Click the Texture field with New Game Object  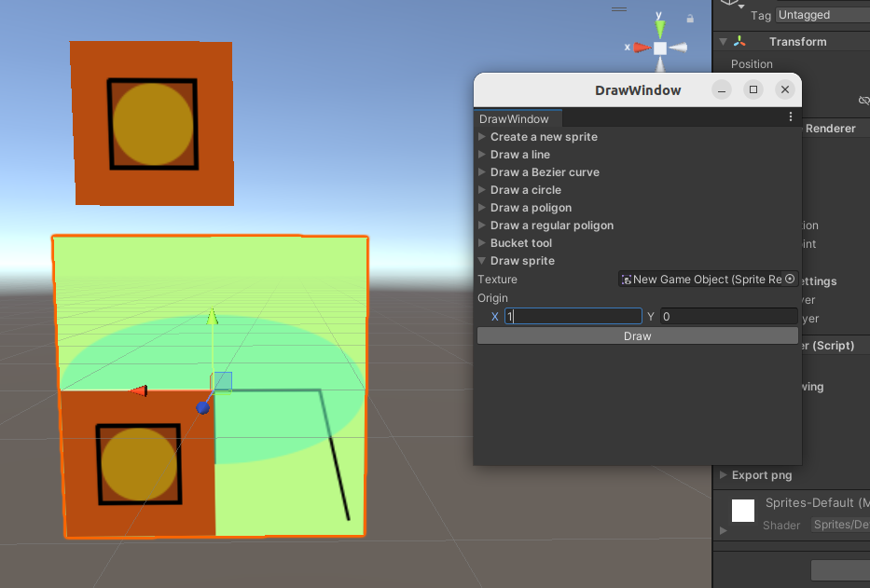pos(700,280)
